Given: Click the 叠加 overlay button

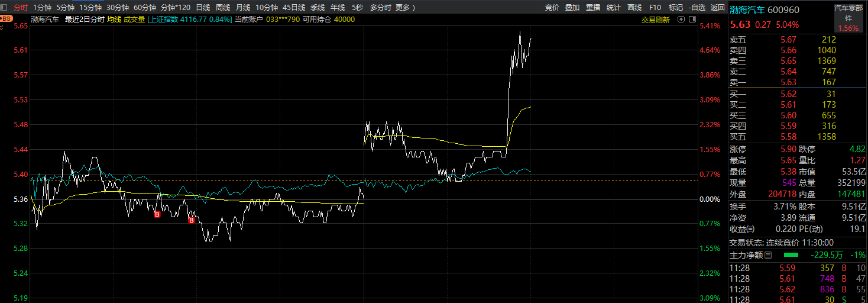Looking at the screenshot, I should click(572, 8).
